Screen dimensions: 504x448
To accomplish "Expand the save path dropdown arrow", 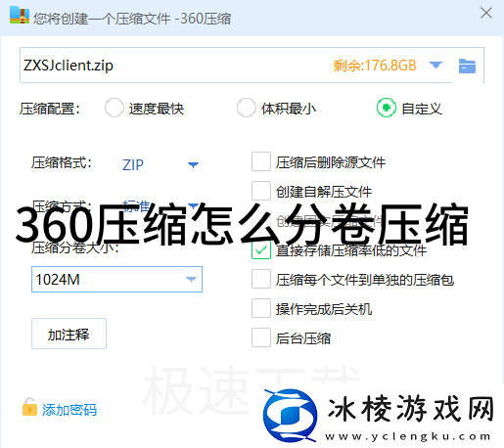I will [435, 65].
